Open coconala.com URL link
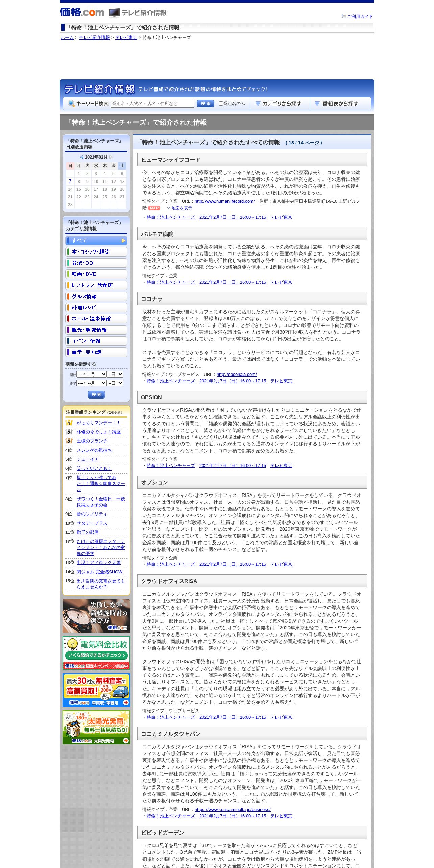Screen dimensions: 434x868 237,374
